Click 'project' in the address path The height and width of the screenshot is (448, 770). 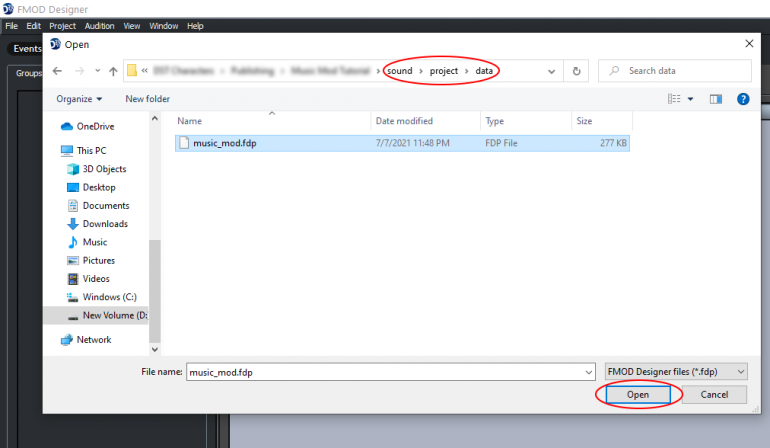443,71
